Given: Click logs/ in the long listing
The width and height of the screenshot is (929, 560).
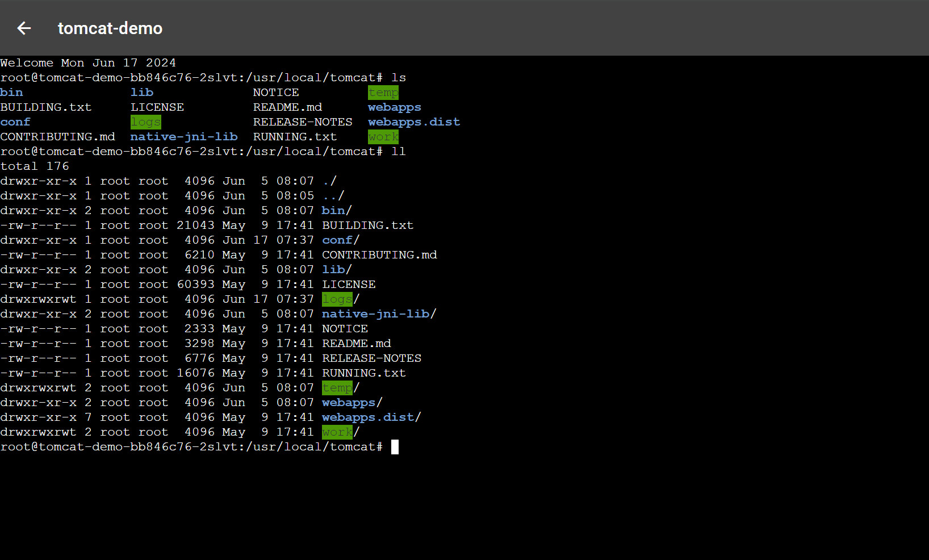Looking at the screenshot, I should point(341,299).
